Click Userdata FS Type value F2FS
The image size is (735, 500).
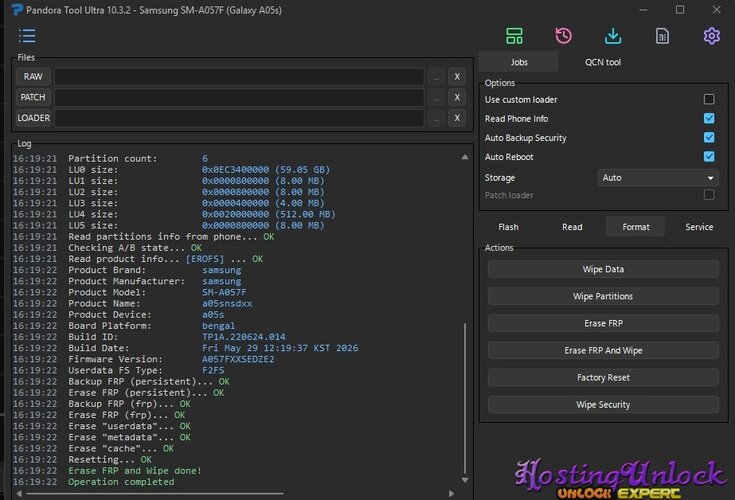[213, 370]
